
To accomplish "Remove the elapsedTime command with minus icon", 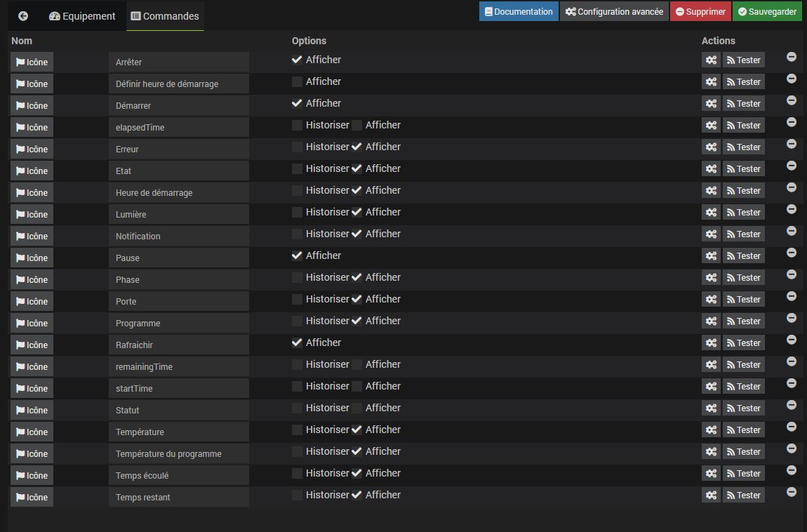I will pyautogui.click(x=792, y=122).
